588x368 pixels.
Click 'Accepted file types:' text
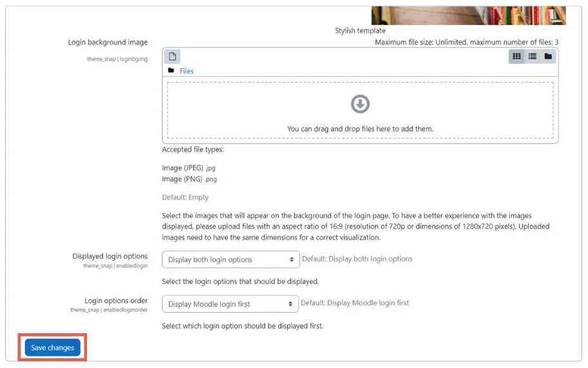click(193, 149)
